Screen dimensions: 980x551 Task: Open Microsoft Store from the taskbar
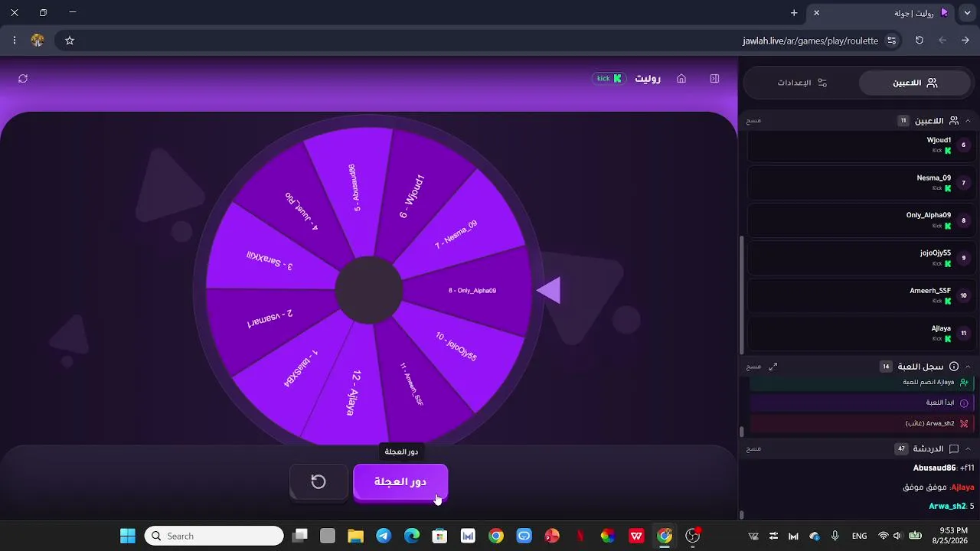[x=439, y=536]
